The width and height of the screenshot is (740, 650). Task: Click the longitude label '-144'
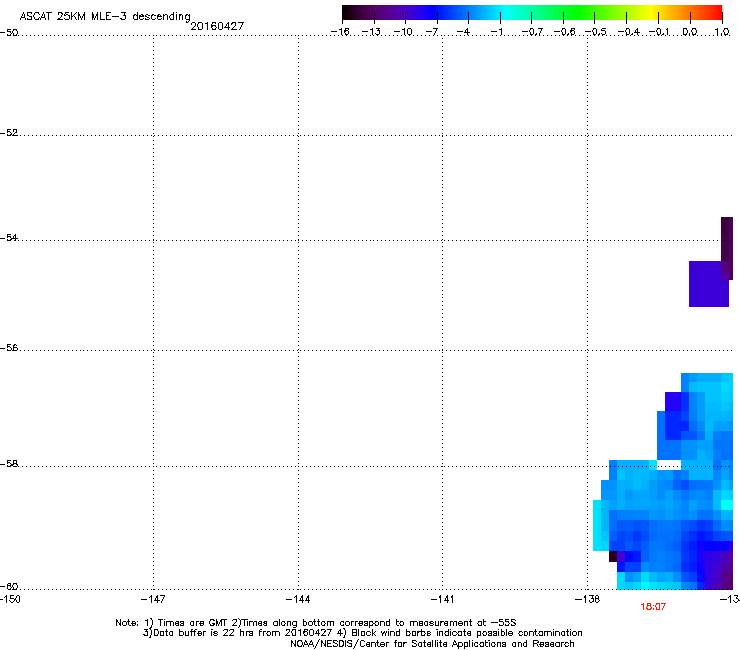pyautogui.click(x=298, y=599)
